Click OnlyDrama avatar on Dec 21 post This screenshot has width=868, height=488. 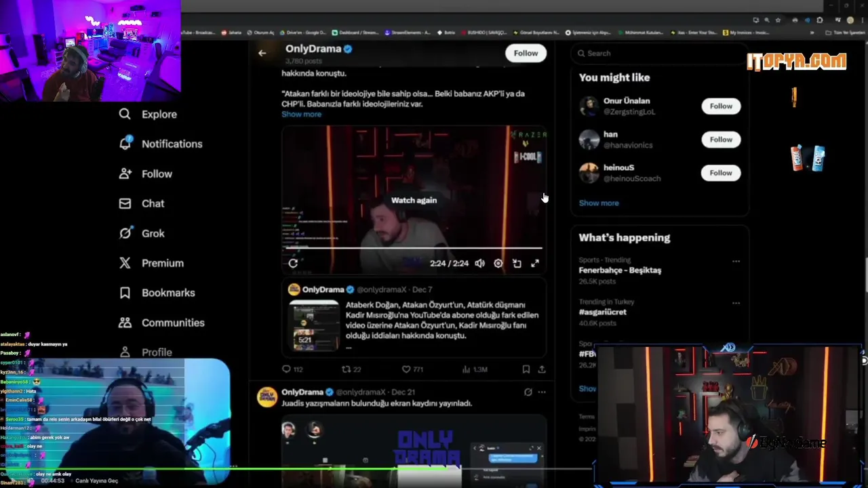pos(267,397)
